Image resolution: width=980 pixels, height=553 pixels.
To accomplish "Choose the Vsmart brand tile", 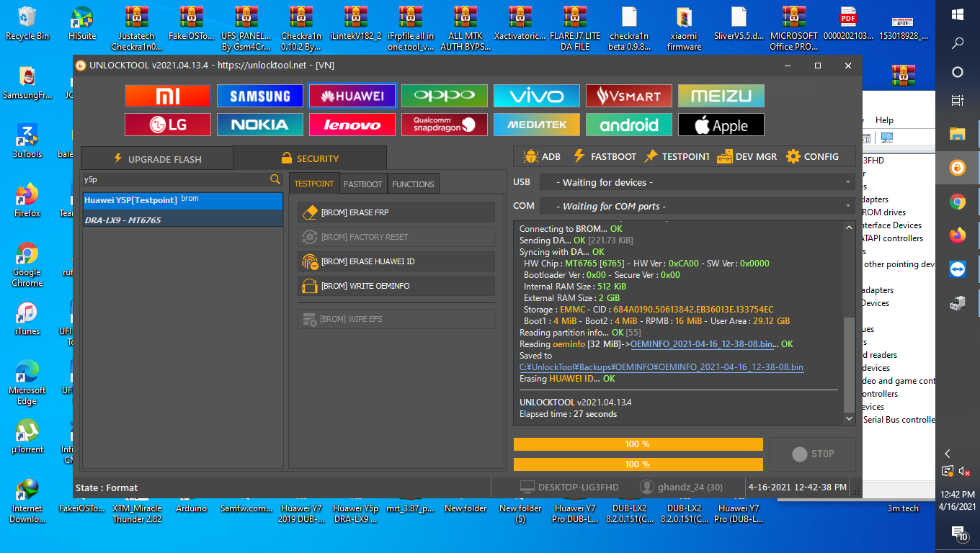I will coord(629,96).
